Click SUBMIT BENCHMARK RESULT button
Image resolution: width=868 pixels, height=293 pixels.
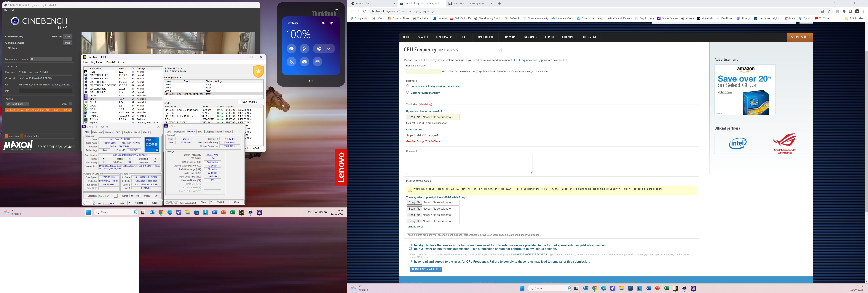click(x=426, y=269)
